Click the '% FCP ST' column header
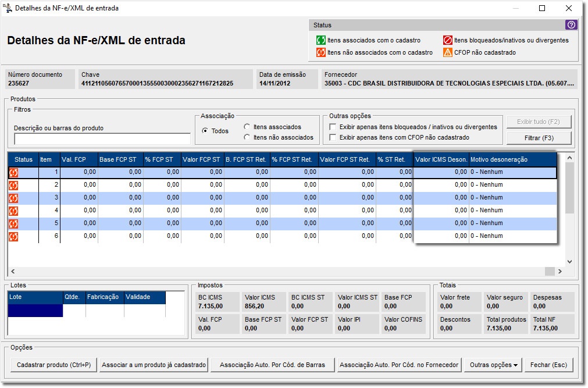Viewport: 588px width, 388px height. [162, 159]
